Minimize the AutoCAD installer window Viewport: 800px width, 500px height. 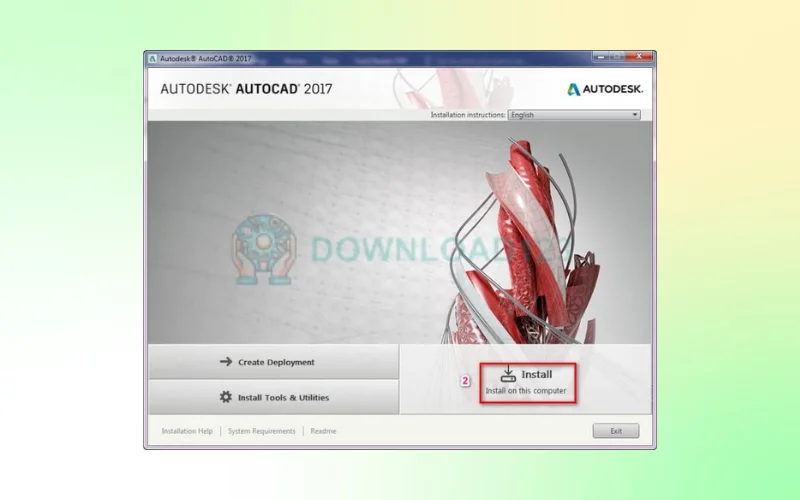tap(602, 59)
